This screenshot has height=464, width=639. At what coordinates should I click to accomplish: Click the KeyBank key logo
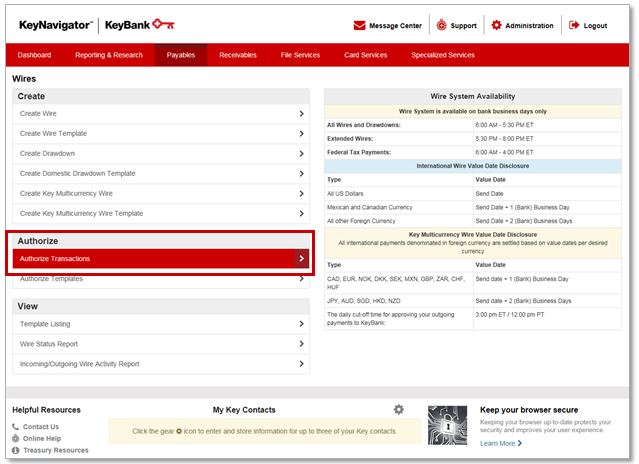click(x=164, y=24)
